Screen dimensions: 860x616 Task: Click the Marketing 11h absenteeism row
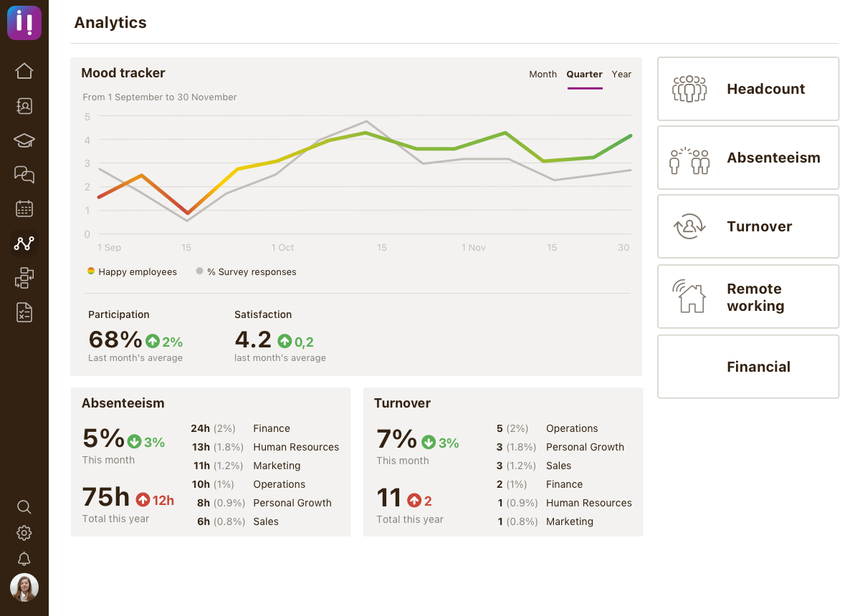265,466
